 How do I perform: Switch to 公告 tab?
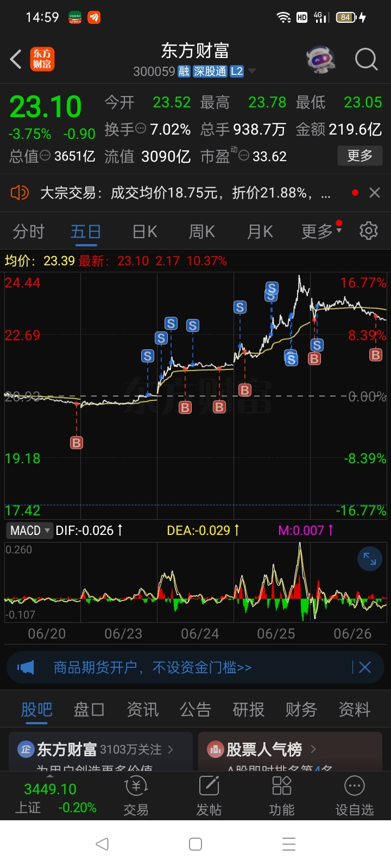[195, 710]
